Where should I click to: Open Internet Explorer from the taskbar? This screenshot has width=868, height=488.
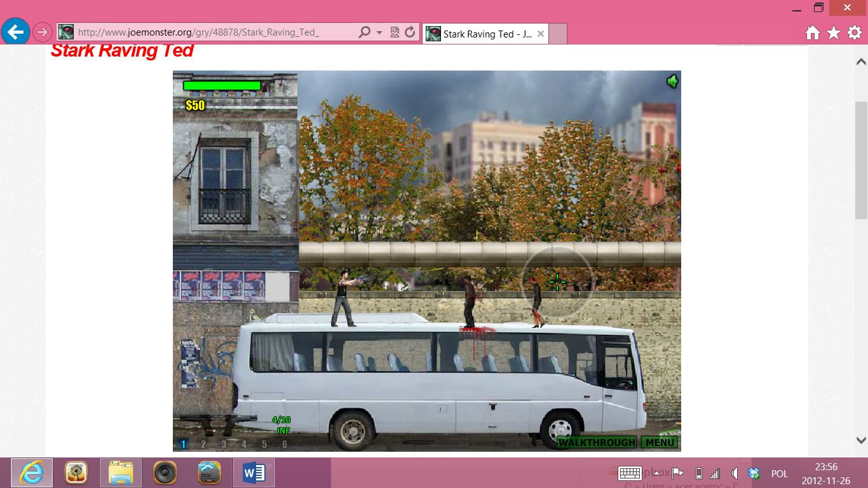31,473
